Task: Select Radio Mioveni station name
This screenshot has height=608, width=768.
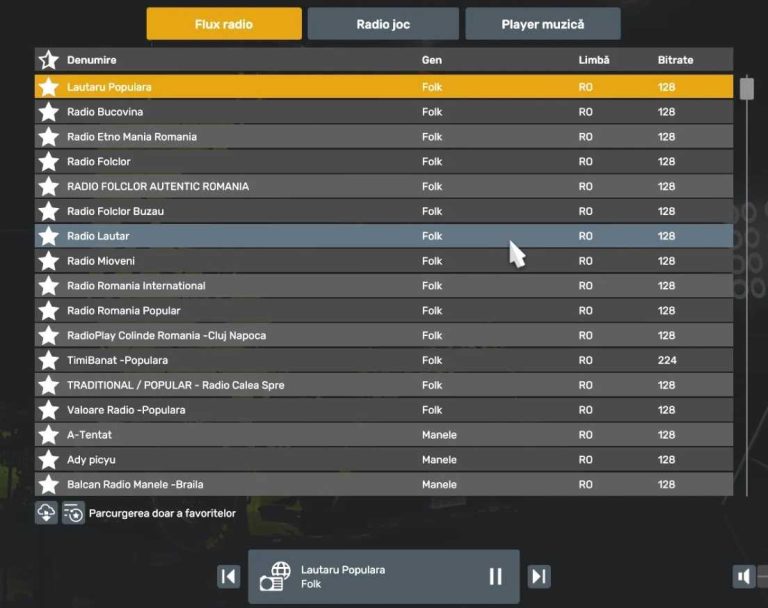Action: [x=101, y=261]
